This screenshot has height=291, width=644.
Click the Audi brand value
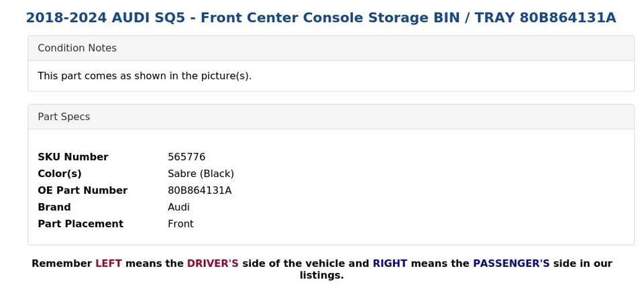pyautogui.click(x=178, y=207)
